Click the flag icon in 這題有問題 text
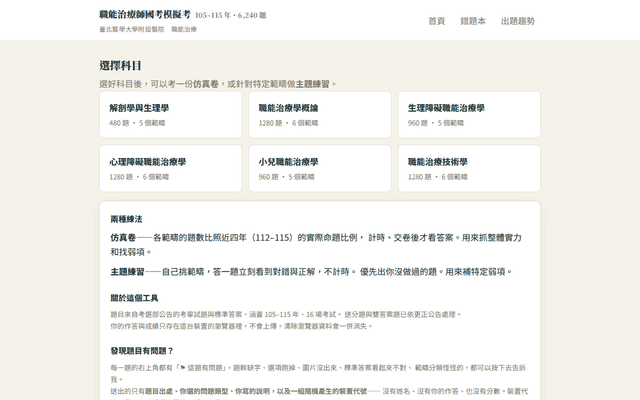This screenshot has width=640, height=400. coord(182,368)
